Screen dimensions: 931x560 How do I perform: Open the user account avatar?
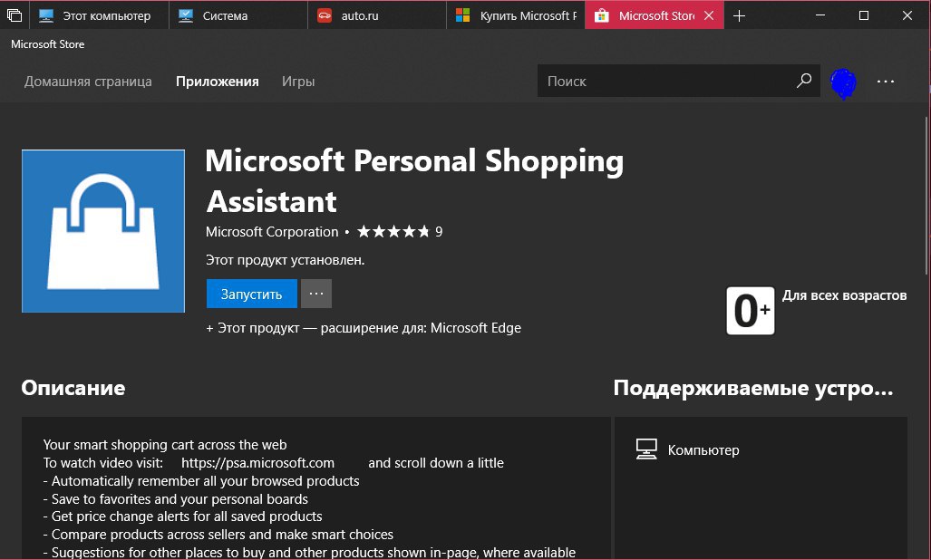(843, 83)
